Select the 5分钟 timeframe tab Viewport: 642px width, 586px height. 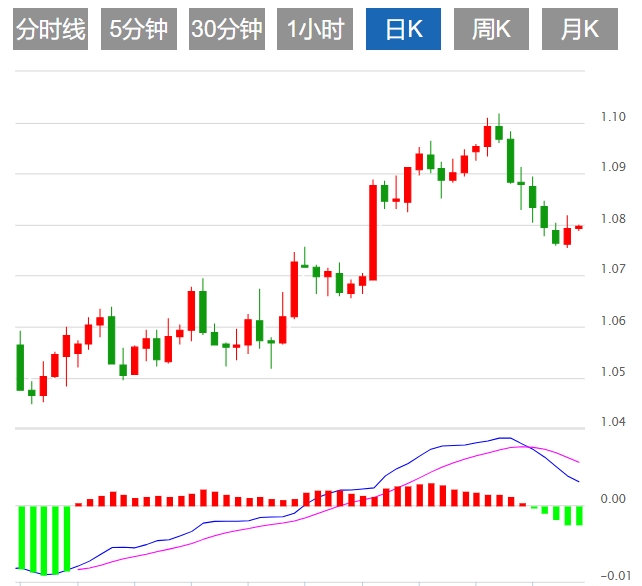(139, 29)
